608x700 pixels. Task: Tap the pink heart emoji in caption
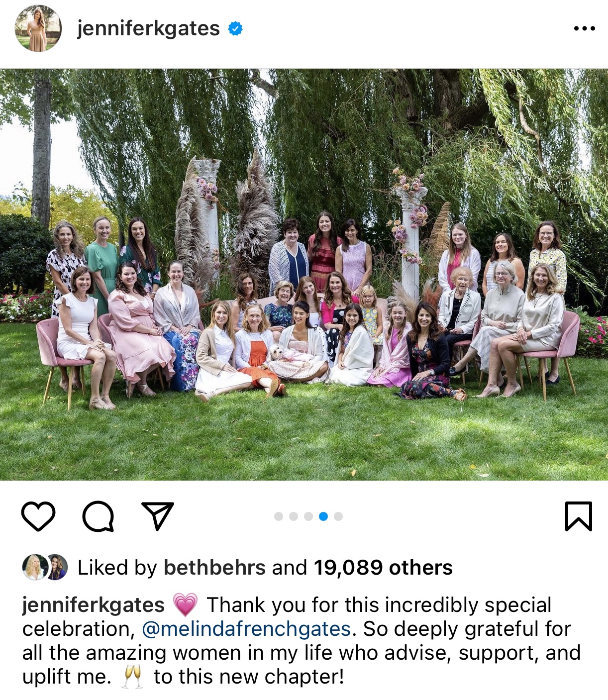coord(185,605)
